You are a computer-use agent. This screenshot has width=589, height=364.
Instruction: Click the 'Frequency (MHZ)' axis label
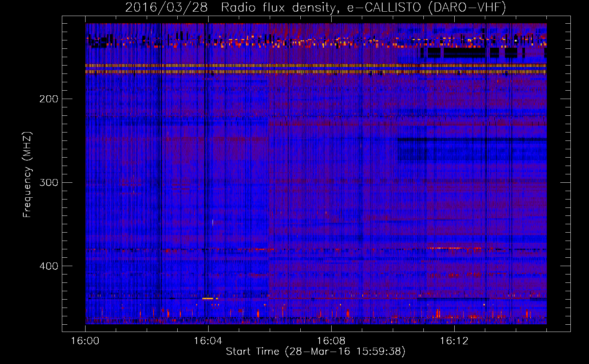(x=27, y=174)
